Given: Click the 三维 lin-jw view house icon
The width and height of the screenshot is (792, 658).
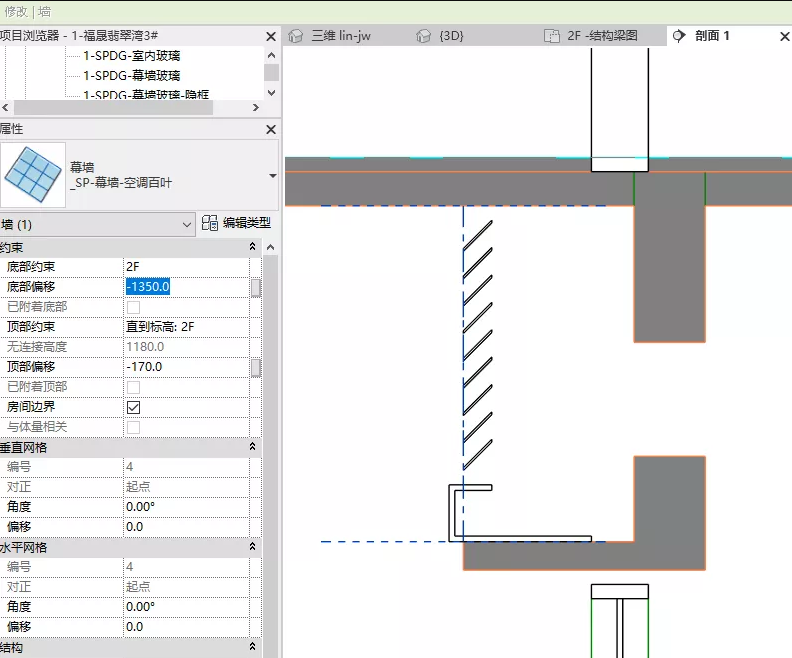Looking at the screenshot, I should pos(295,36).
